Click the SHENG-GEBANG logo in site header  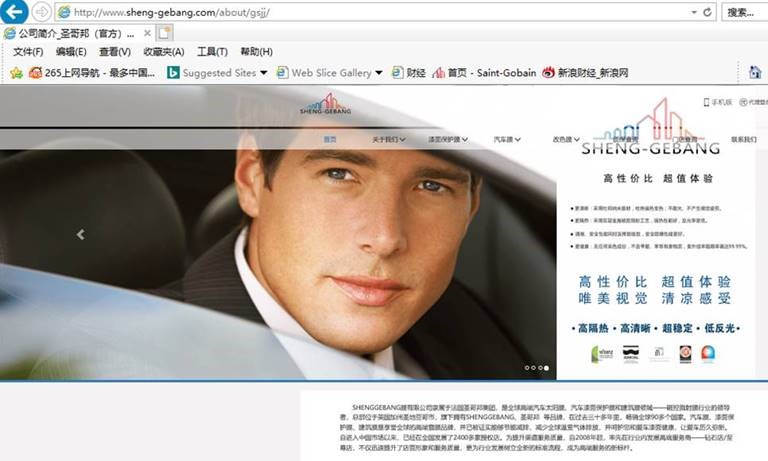tap(325, 103)
